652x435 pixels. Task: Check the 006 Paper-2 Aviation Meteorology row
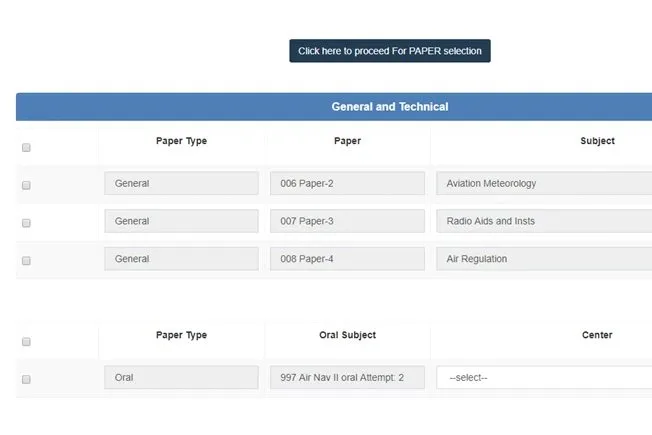pos(26,185)
